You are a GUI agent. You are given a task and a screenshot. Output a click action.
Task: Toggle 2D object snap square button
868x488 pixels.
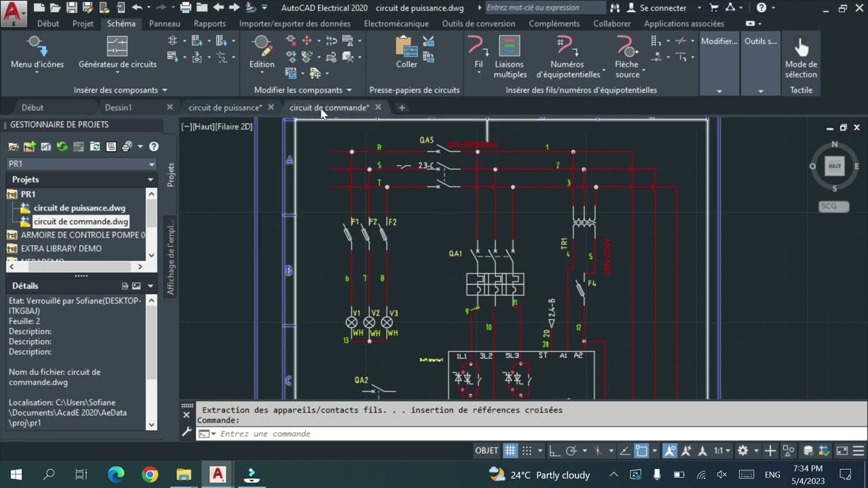[641, 451]
